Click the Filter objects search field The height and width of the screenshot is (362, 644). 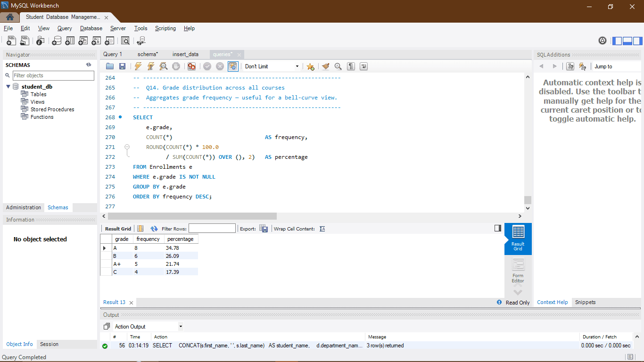tap(53, 75)
